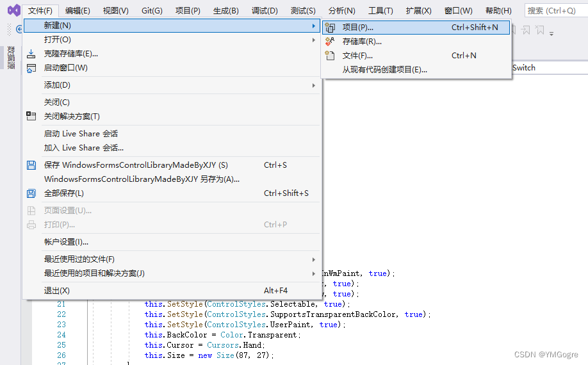Screen dimensions: 588x365
Task: Click the Switch text in navigation bar
Action: 524,68
